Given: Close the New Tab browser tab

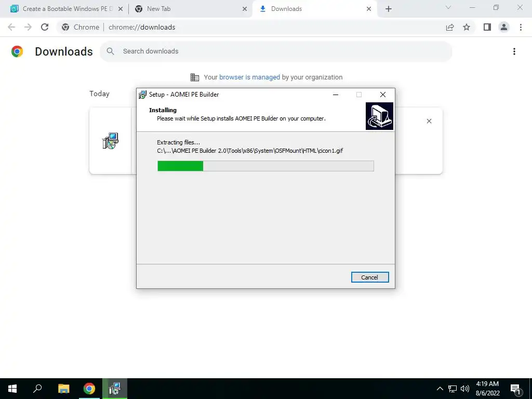Looking at the screenshot, I should tap(245, 9).
